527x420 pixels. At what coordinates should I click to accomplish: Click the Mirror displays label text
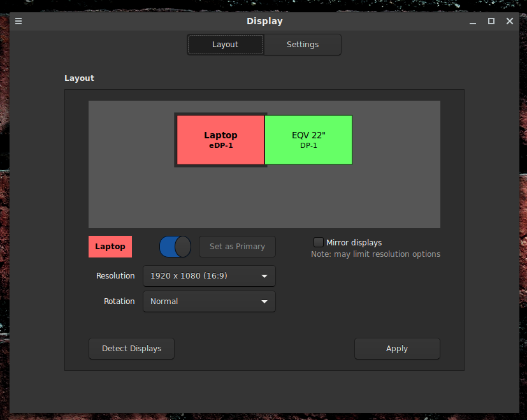(354, 242)
